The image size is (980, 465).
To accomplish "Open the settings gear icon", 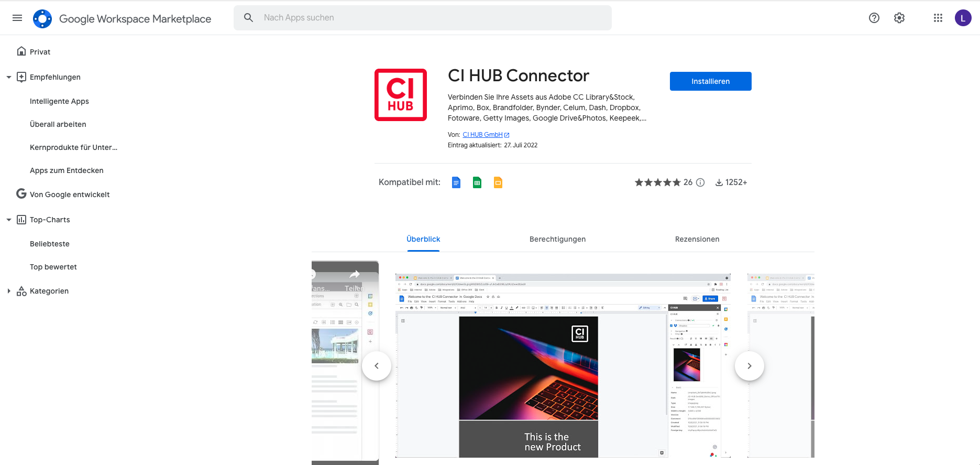I will [899, 18].
